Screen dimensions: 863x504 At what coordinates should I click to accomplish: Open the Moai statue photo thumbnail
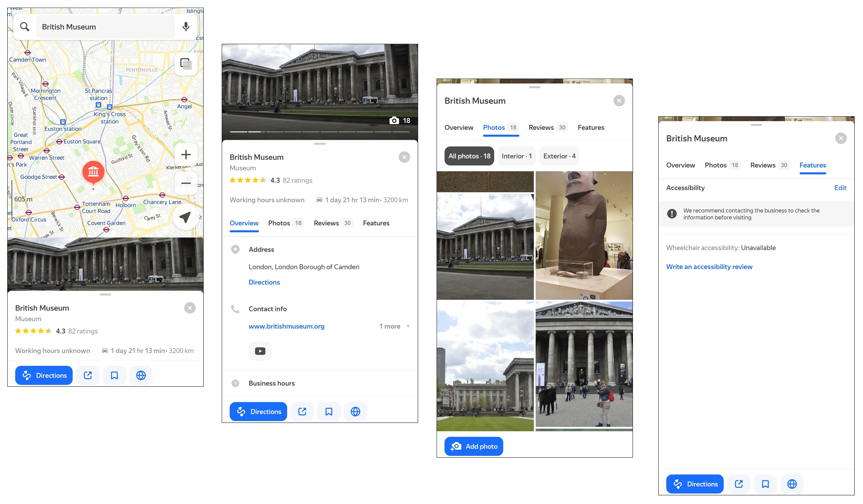pos(584,235)
